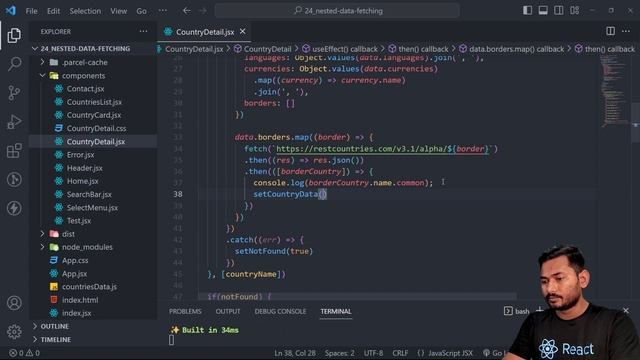Click the VS Code logo icon

11,11
